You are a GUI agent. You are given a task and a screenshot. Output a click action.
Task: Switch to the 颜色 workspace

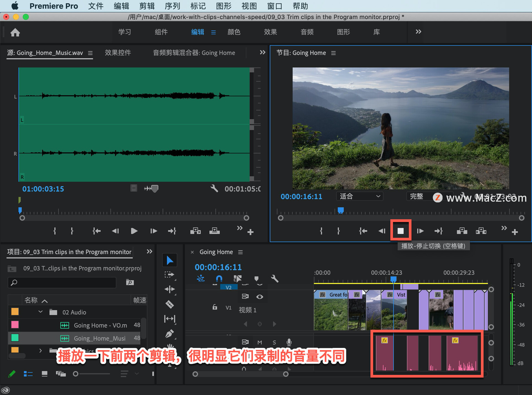tap(234, 32)
